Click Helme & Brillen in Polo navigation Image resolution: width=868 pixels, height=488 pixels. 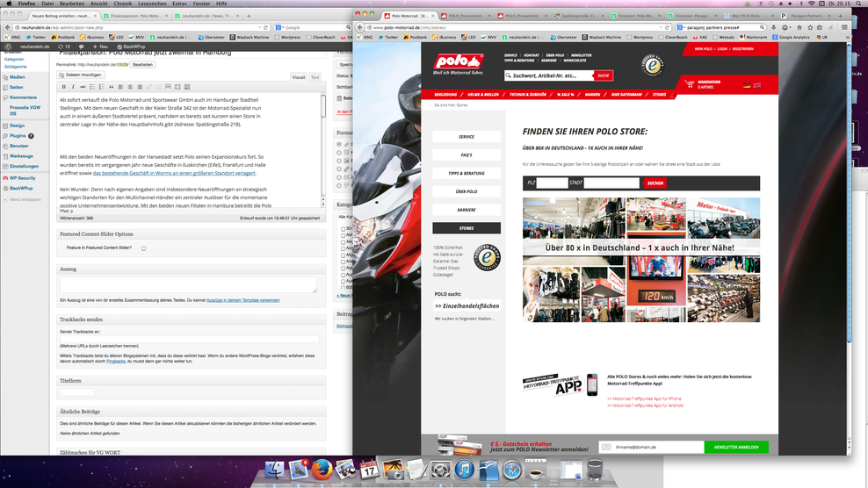(x=482, y=95)
